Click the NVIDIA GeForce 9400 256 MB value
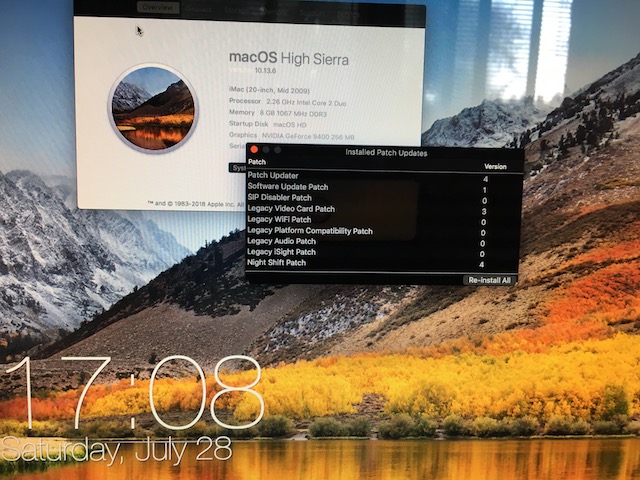This screenshot has width=640, height=480. coord(308,137)
